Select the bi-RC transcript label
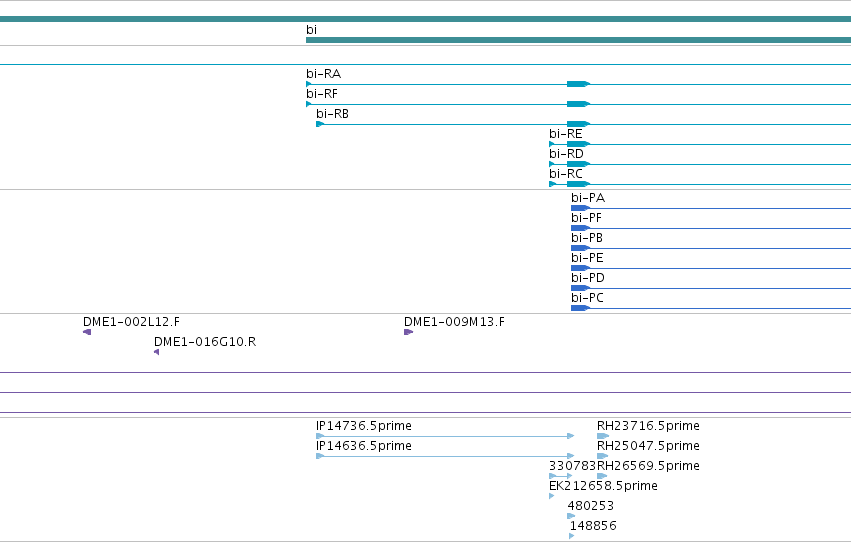851x542 pixels. 566,174
